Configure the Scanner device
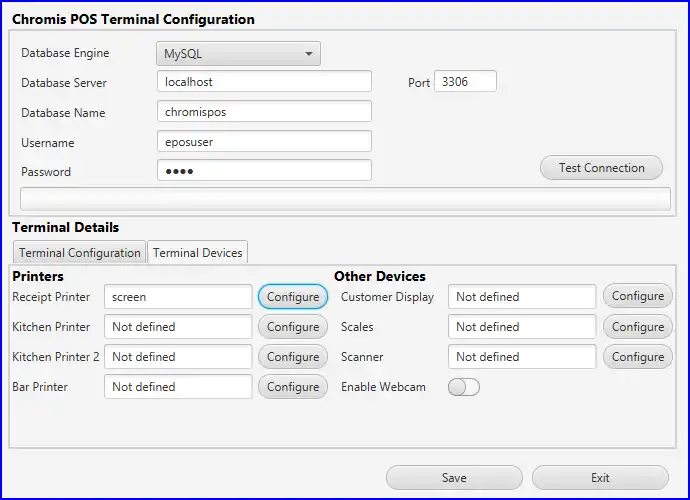Viewport: 690px width, 500px height. pyautogui.click(x=637, y=357)
